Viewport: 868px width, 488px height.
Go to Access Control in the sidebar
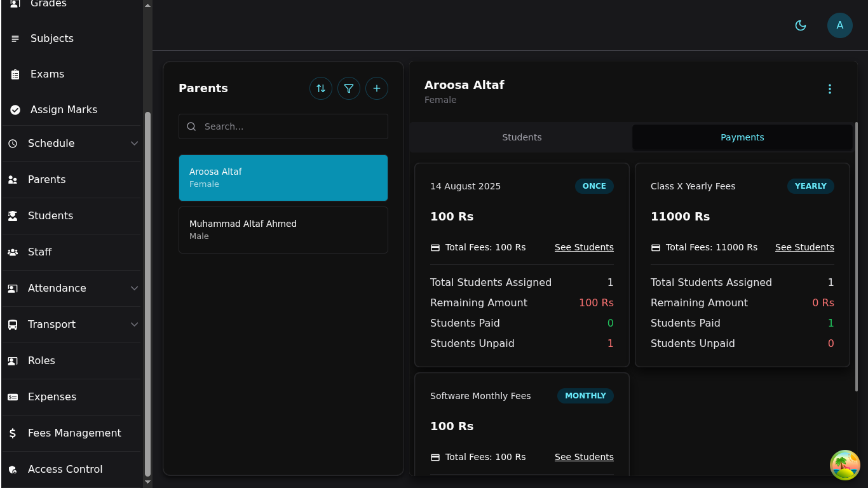click(x=65, y=469)
